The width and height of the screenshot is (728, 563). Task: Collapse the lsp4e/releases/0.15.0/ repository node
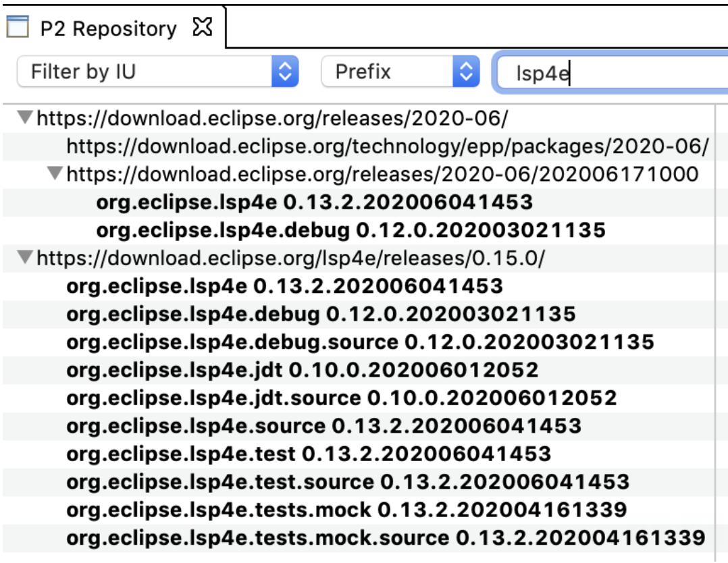pyautogui.click(x=26, y=257)
